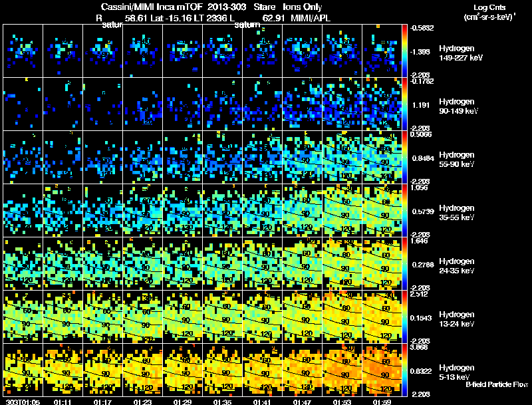Click the 'Ions Only' text in title
Screen dimensions: 532x405
click(x=303, y=7)
